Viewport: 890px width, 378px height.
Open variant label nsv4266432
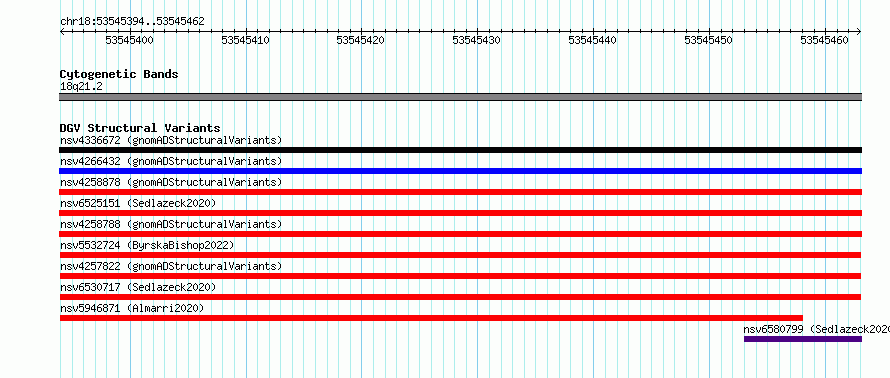point(171,161)
